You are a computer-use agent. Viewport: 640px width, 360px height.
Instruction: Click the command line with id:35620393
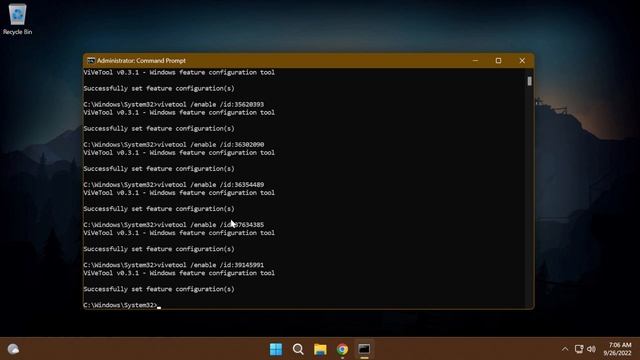(173, 104)
